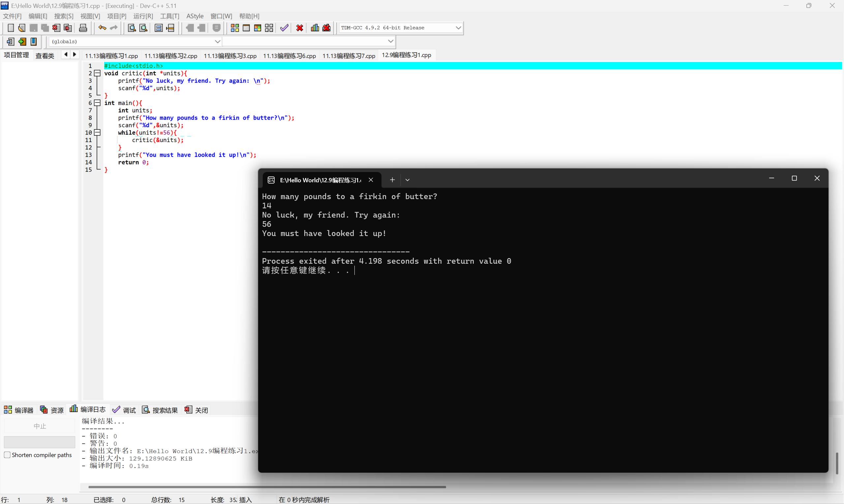Viewport: 844px width, 504px height.
Task: Open the TDM-GCC compiler selection dropdown
Action: tap(458, 28)
